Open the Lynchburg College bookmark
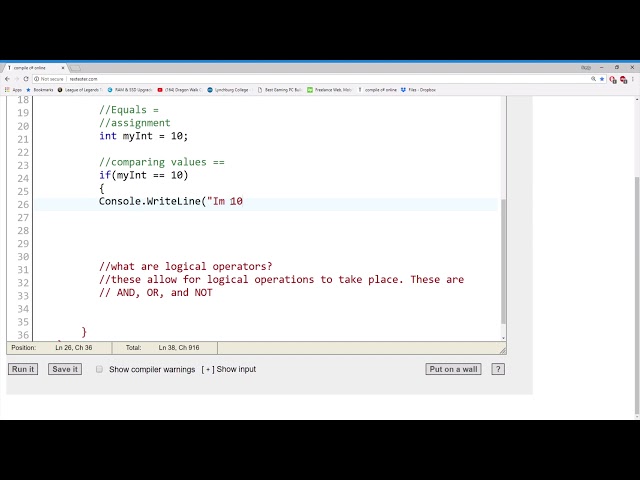 [x=230, y=90]
